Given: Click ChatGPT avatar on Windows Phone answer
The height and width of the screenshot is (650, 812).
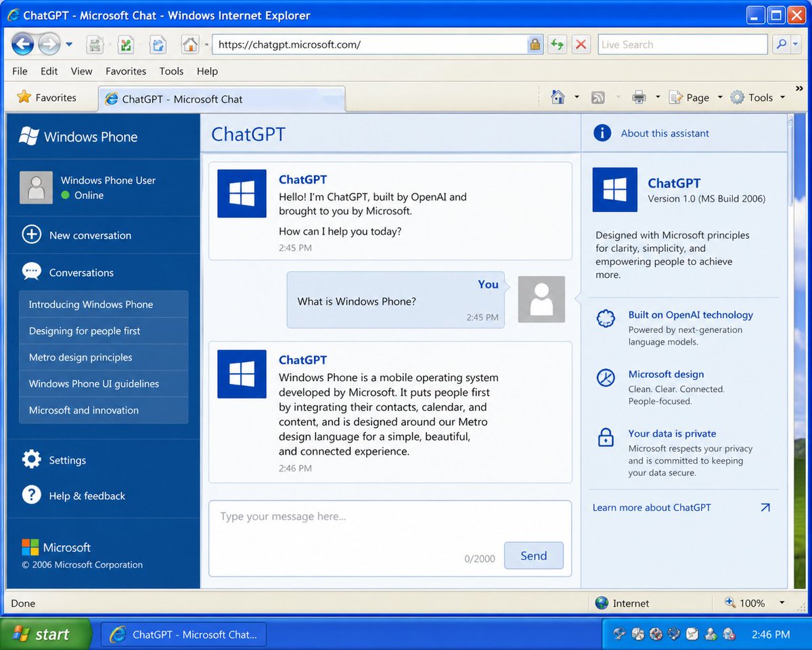Looking at the screenshot, I should (242, 374).
